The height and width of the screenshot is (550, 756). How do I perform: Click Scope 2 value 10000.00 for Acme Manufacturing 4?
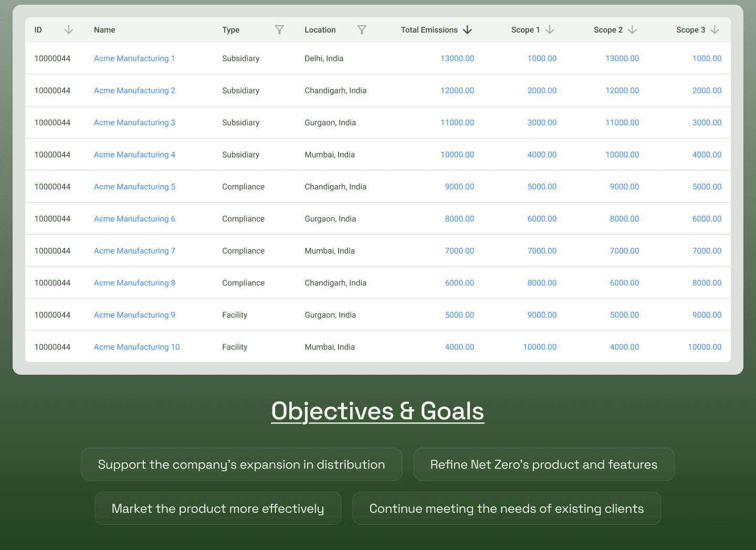[622, 154]
